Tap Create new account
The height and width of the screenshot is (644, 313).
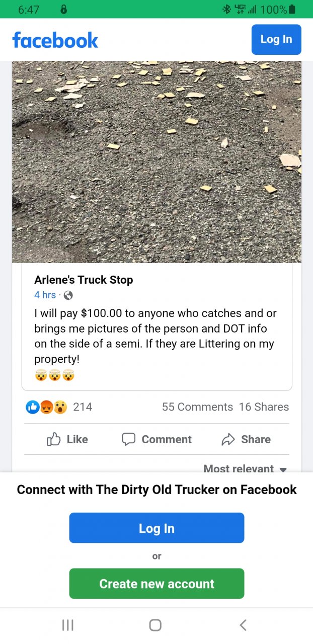156,584
